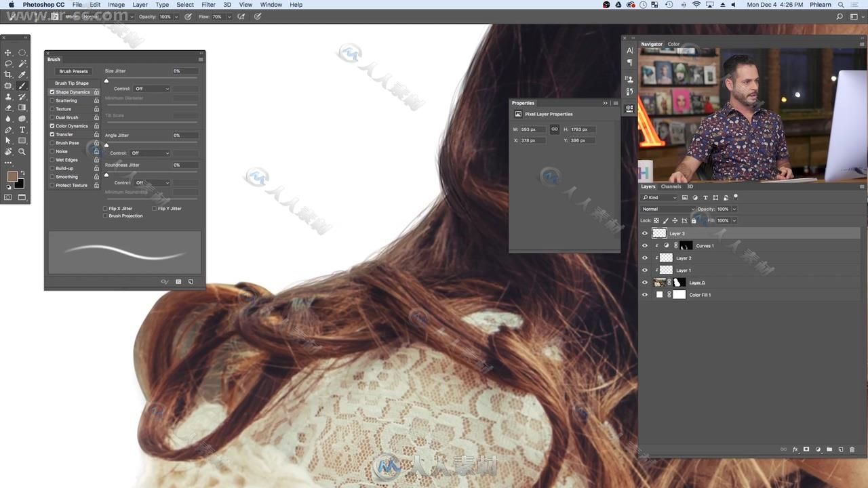
Task: Hide Layer 3 with its eye icon
Action: pyautogui.click(x=645, y=233)
